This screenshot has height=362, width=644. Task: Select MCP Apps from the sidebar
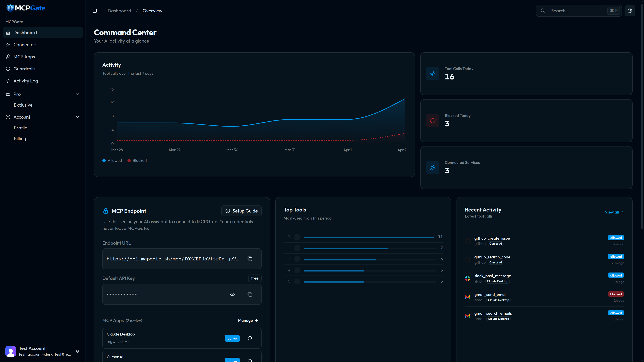[24, 56]
